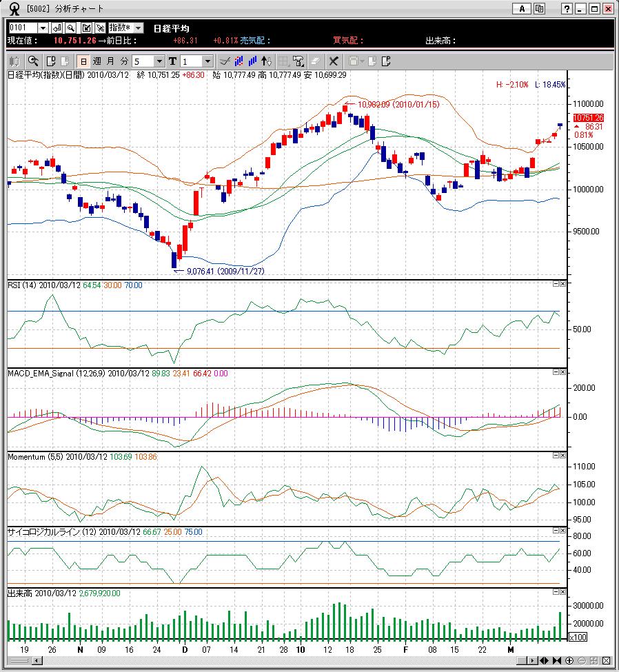Click the crossed box icon in the bottom-right corner
The height and width of the screenshot is (672, 619).
pyautogui.click(x=607, y=660)
